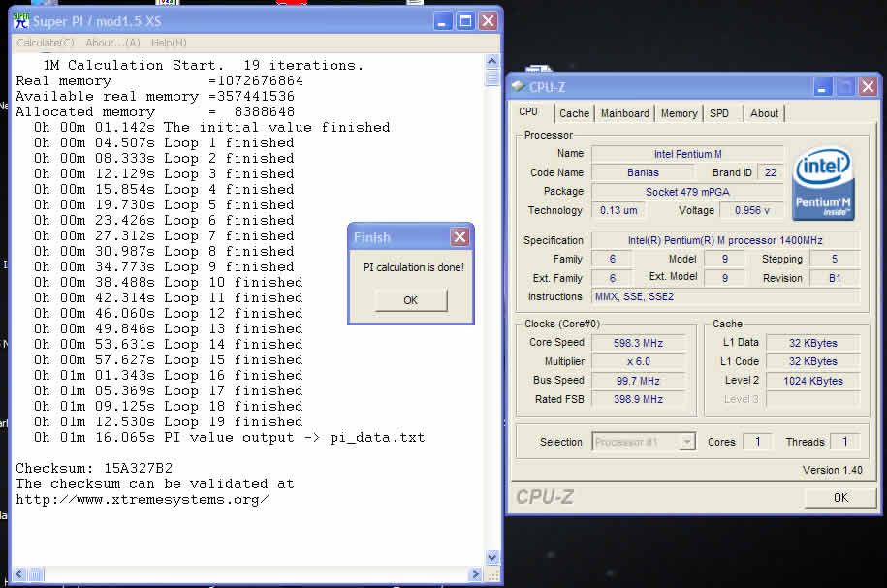887x588 pixels.
Task: Switch to the Cache tab
Action: click(x=574, y=113)
